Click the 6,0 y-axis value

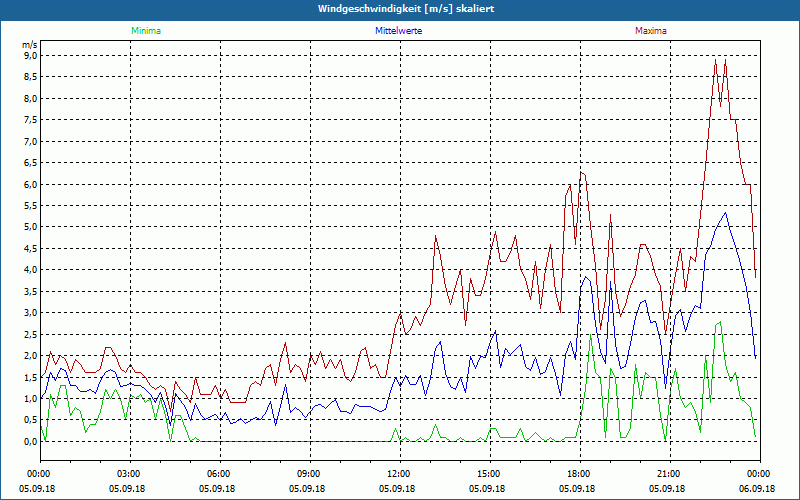pos(31,184)
